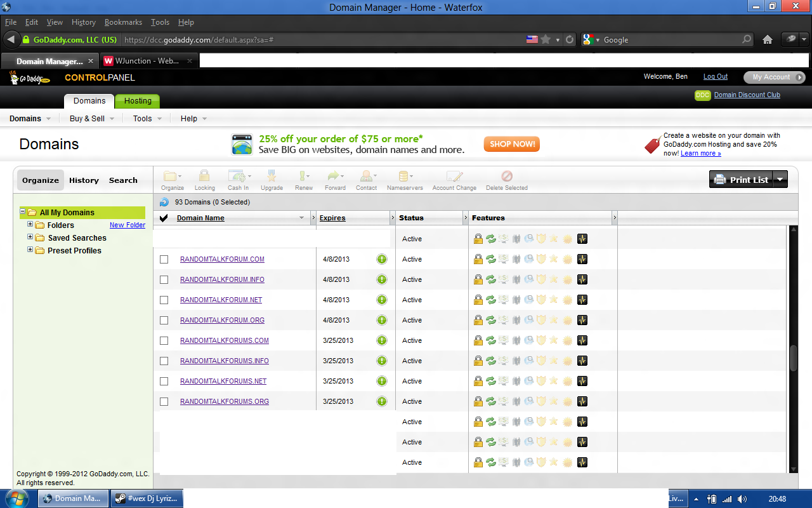
Task: Click the Delete Selected icon
Action: 506,180
